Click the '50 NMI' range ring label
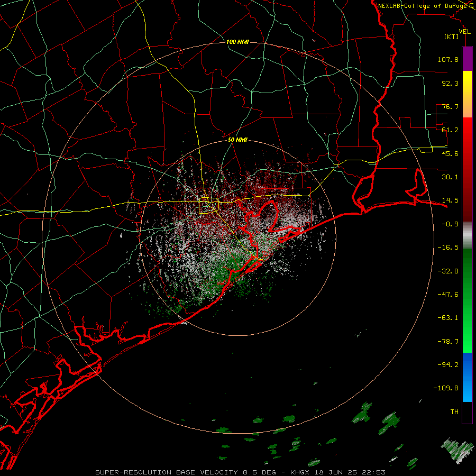The image size is (476, 476). (x=237, y=140)
